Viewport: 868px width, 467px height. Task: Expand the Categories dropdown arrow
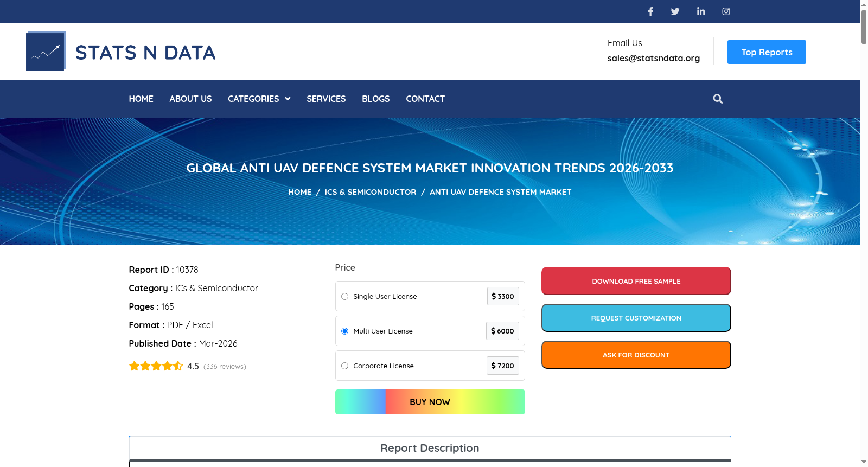tap(288, 99)
